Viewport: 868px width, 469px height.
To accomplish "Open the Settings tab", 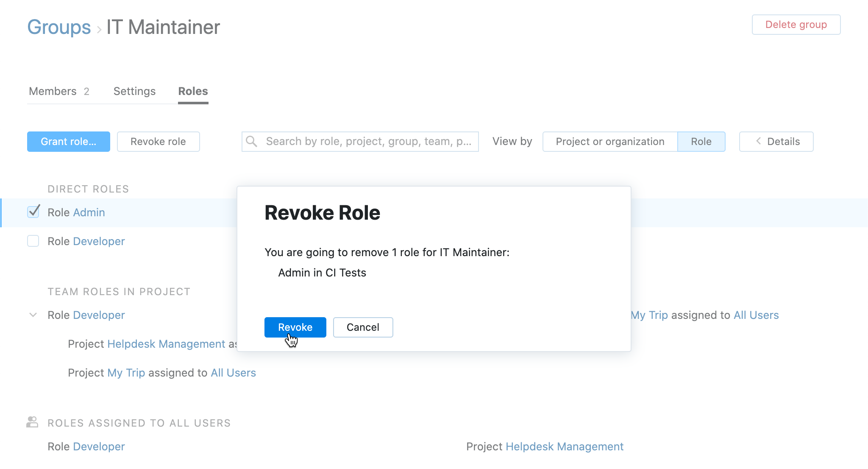I will coord(134,91).
